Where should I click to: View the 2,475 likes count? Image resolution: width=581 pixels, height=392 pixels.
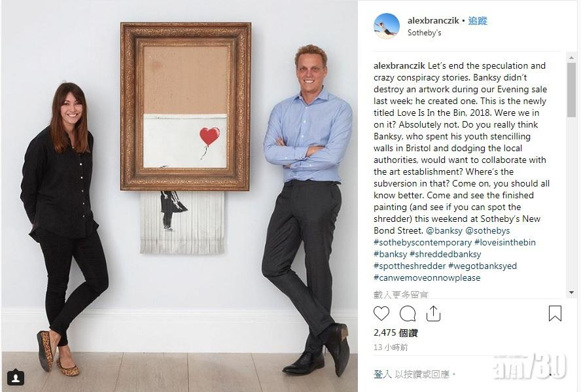[395, 332]
